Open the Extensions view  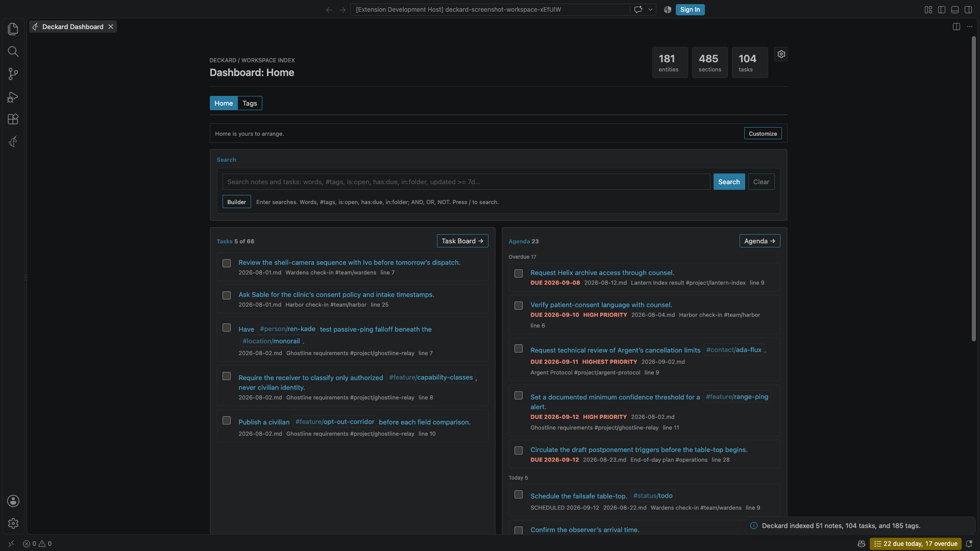13,119
